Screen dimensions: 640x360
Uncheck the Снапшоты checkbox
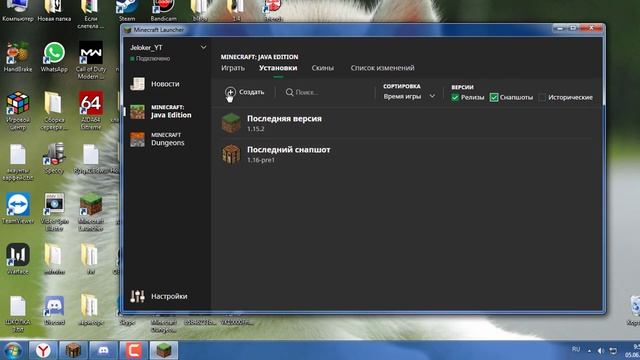tap(494, 98)
